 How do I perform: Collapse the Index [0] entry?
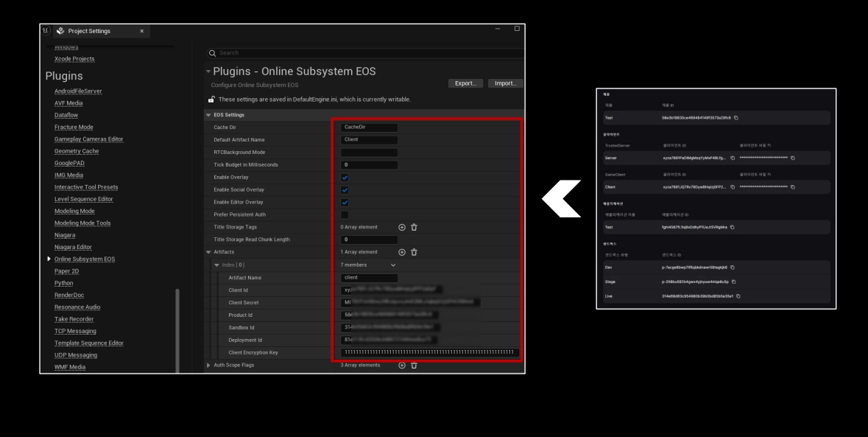tap(217, 265)
